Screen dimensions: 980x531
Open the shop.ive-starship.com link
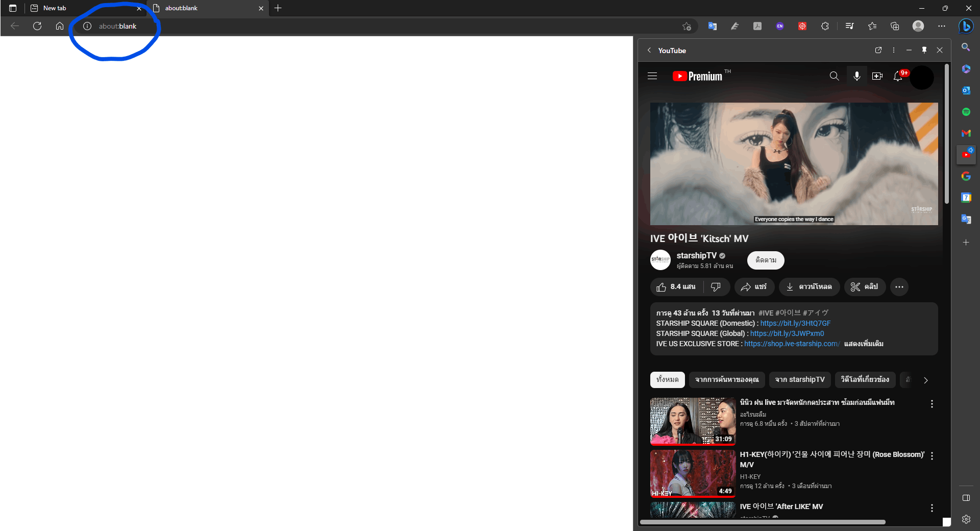pyautogui.click(x=792, y=344)
